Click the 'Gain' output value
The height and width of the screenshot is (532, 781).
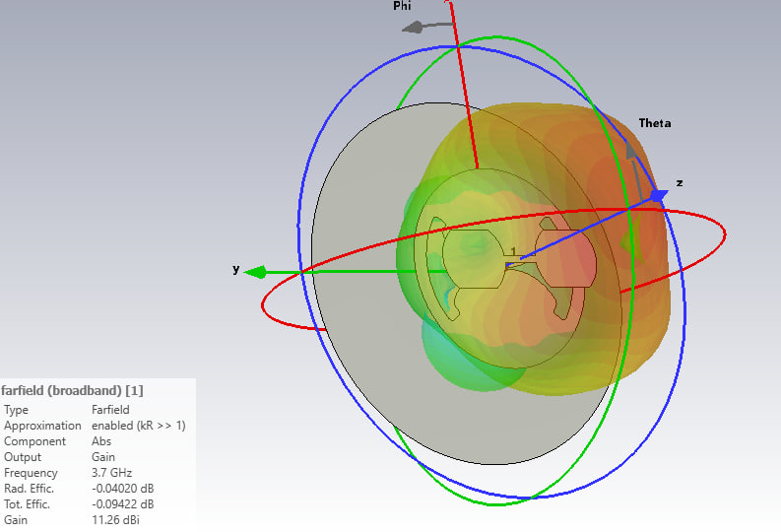[103, 457]
